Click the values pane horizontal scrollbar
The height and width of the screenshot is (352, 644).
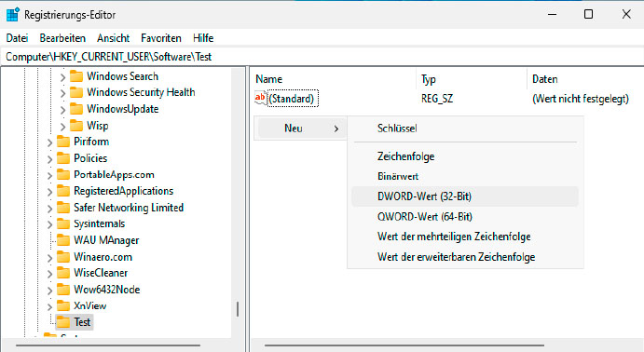click(x=404, y=345)
